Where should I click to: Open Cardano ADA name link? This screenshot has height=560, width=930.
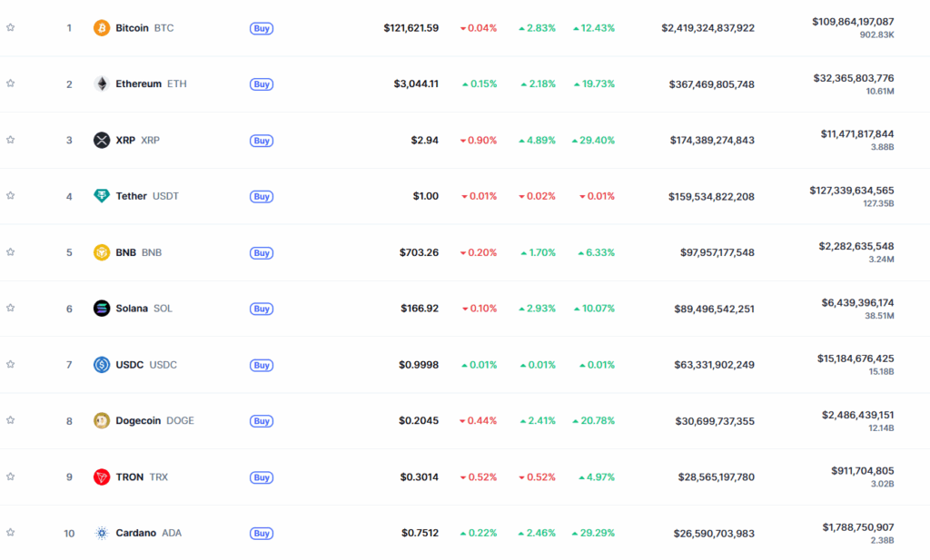pos(149,533)
